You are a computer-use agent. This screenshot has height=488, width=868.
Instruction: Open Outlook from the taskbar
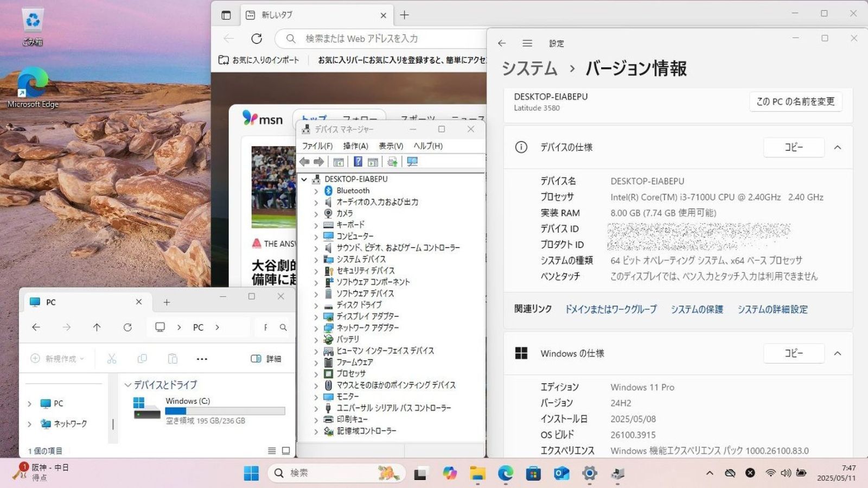click(x=561, y=473)
